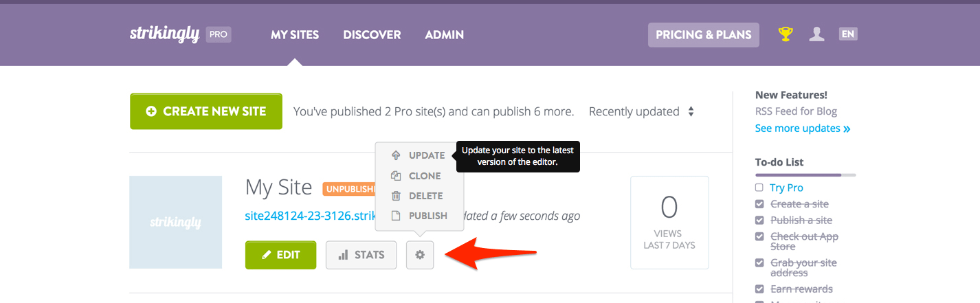The image size is (980, 303).
Task: Click the Create New Site button
Action: 206,111
